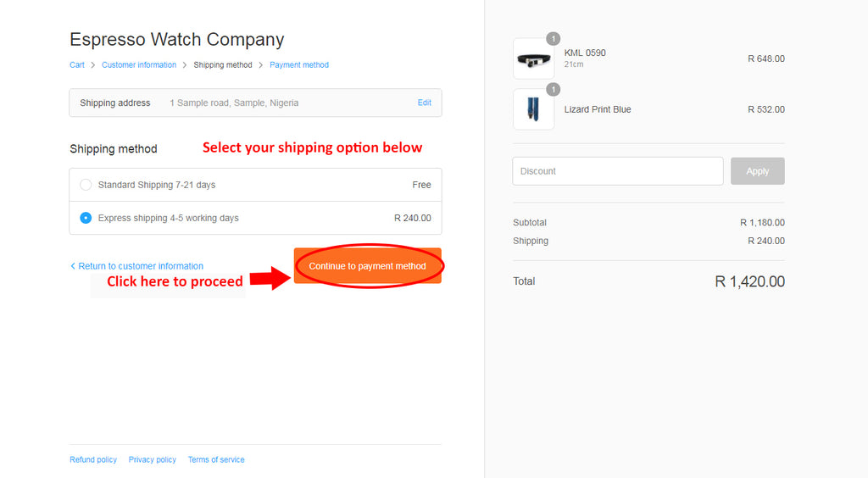View the Terms of service
The height and width of the screenshot is (478, 868).
tap(216, 459)
